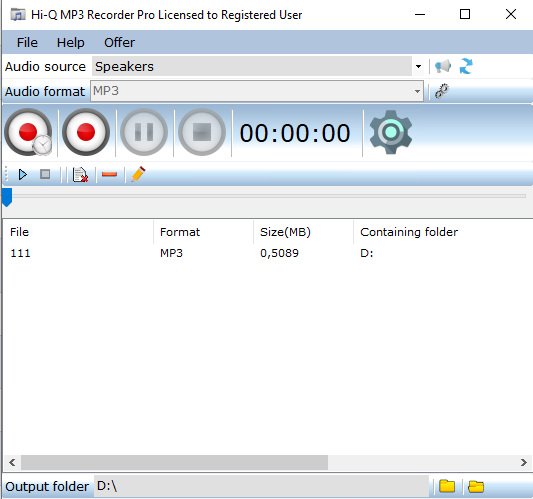Click the D: containing folder cell
The width and height of the screenshot is (533, 499).
coord(367,253)
